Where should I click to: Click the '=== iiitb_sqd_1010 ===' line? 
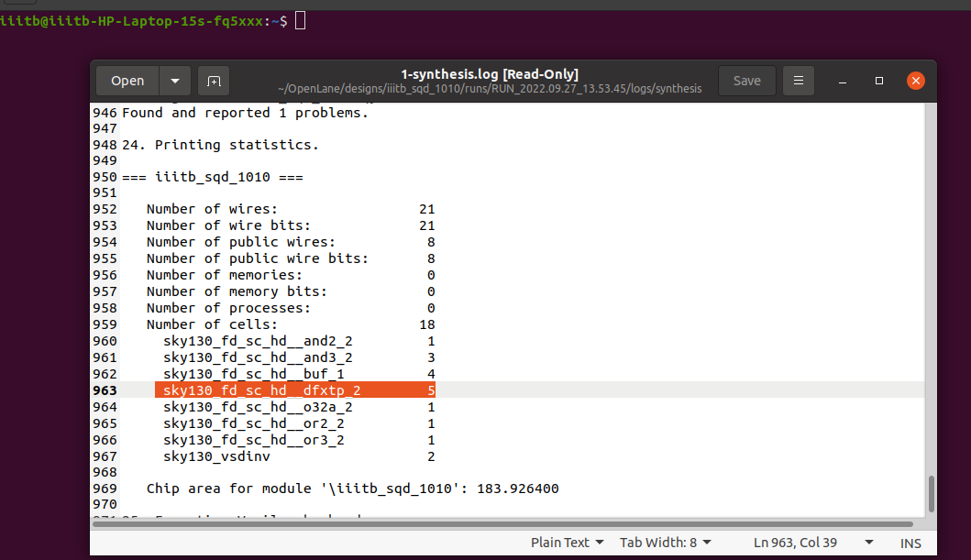(213, 177)
